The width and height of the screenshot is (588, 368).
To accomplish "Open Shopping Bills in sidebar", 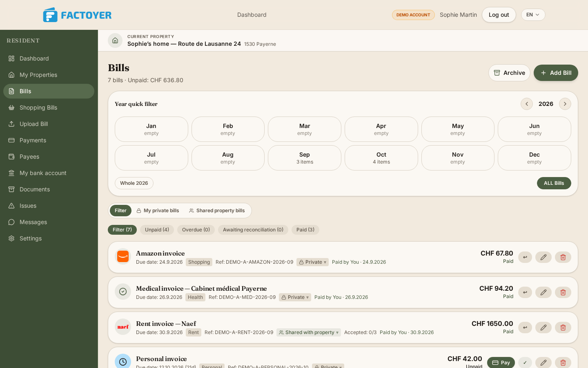I will pos(49,108).
